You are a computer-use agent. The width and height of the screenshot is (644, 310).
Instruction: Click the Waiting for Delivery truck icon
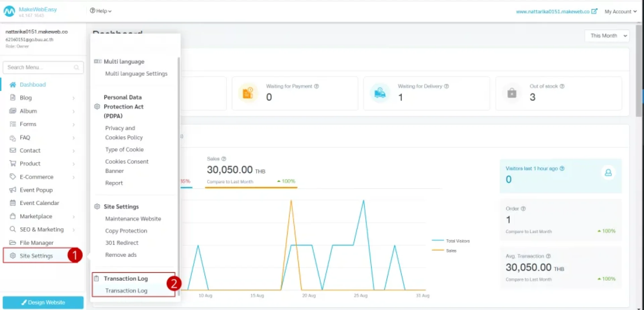click(x=380, y=93)
